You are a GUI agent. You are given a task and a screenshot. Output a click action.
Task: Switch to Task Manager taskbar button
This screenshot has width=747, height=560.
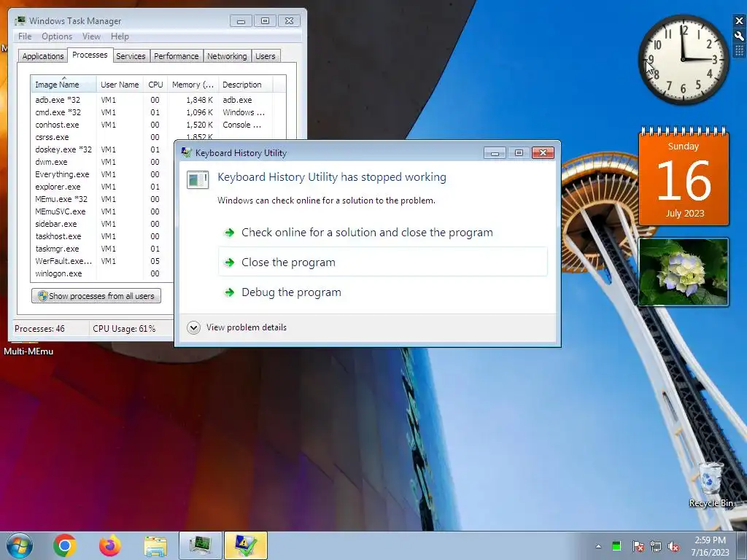(200, 545)
